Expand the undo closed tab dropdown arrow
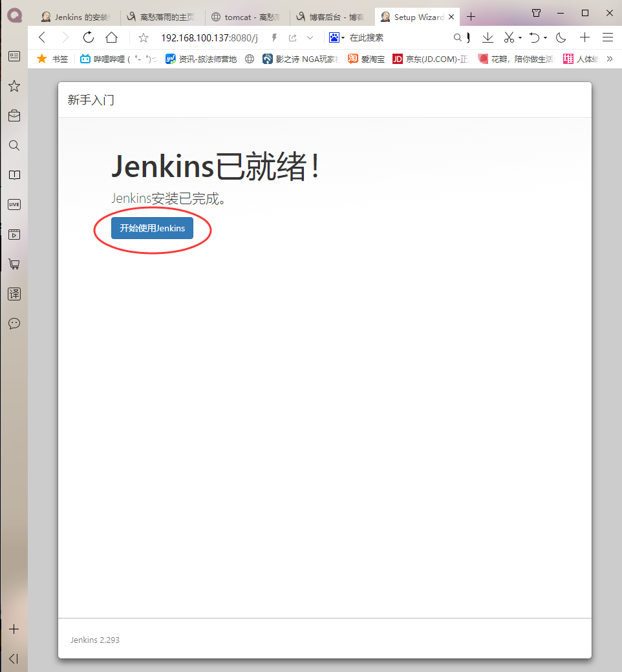Viewport: 622px width, 672px height. click(x=545, y=37)
